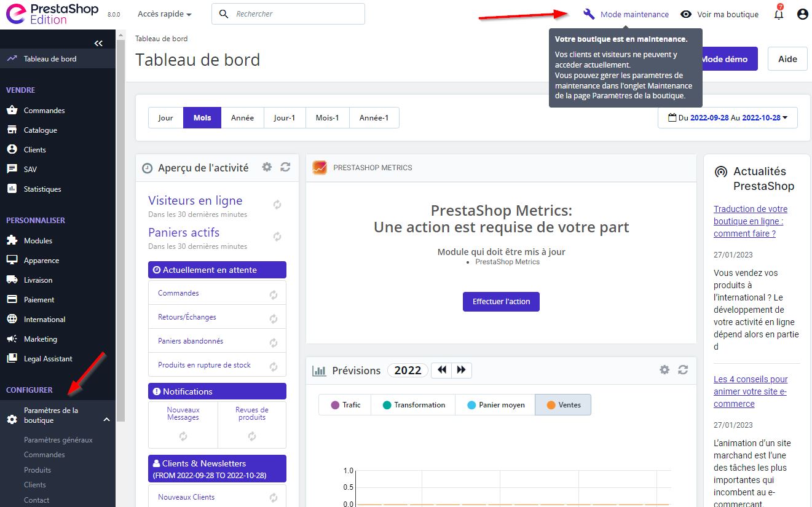Toggle Panier moyen series in chart
This screenshot has width=812, height=507.
pos(495,405)
